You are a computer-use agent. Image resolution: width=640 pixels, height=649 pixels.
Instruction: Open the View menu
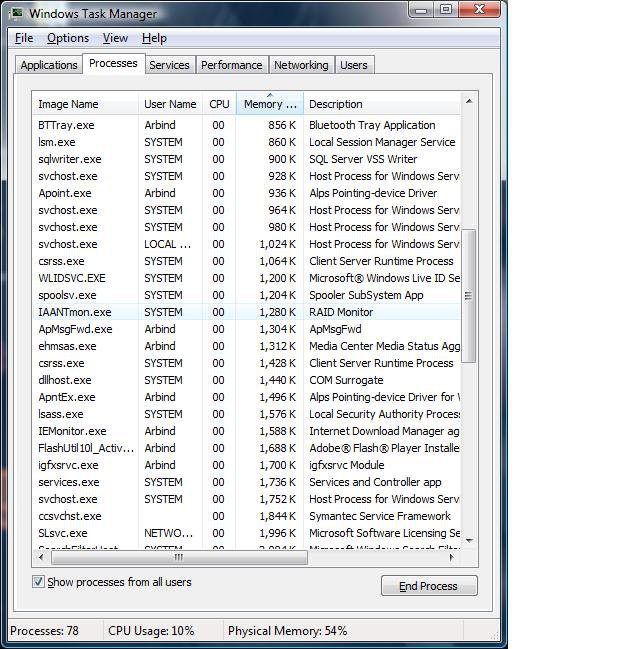115,38
